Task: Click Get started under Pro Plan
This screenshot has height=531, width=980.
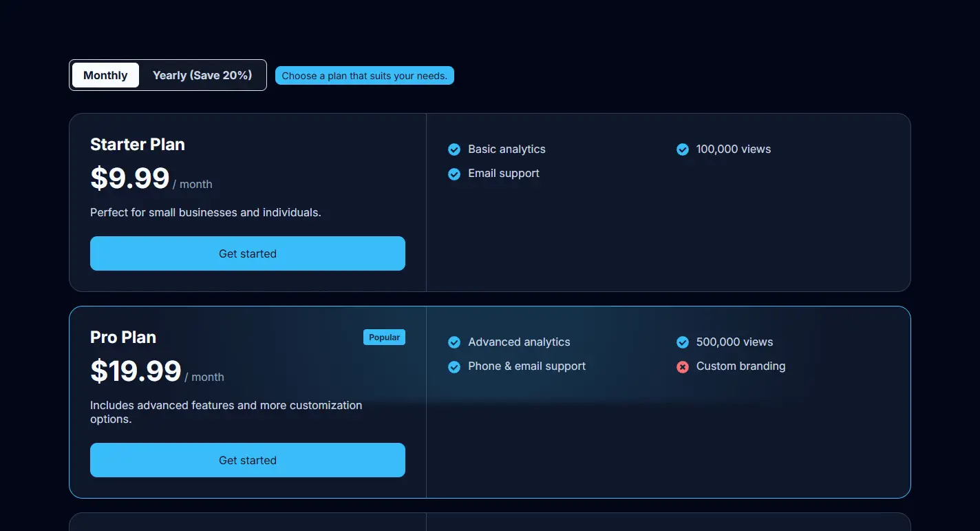Action: (248, 460)
